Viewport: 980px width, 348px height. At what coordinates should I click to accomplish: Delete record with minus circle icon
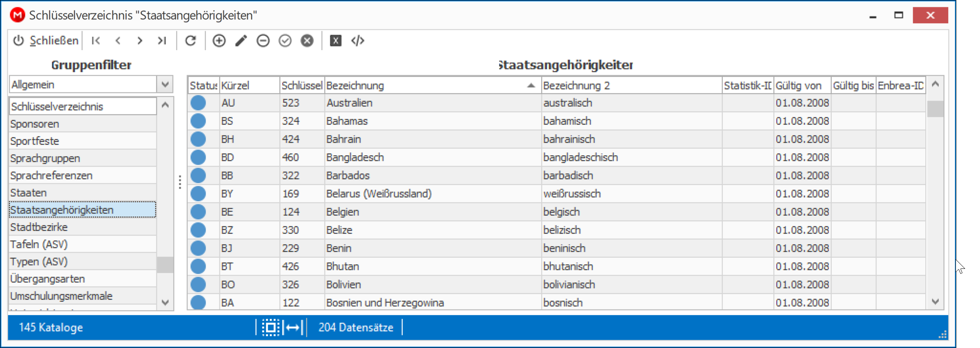coord(263,41)
